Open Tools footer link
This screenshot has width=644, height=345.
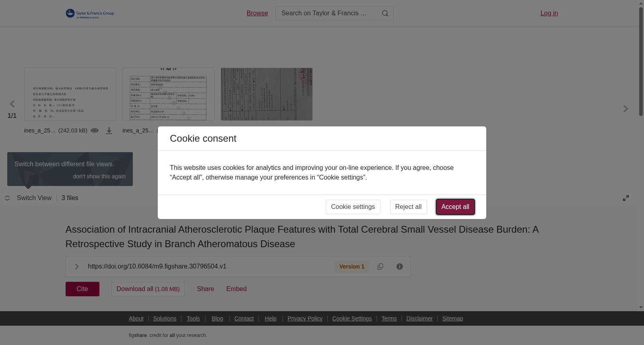[193, 318]
